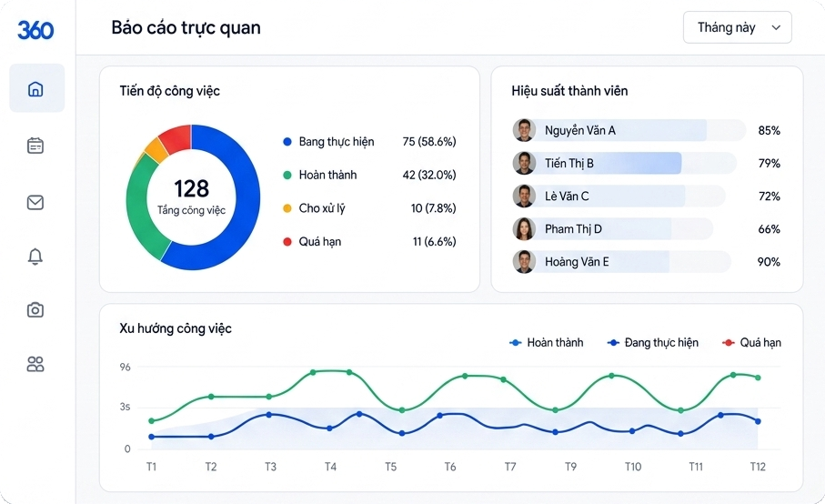Image resolution: width=825 pixels, height=504 pixels.
Task: Click the Xu hướng công việc heading
Action: click(x=176, y=328)
